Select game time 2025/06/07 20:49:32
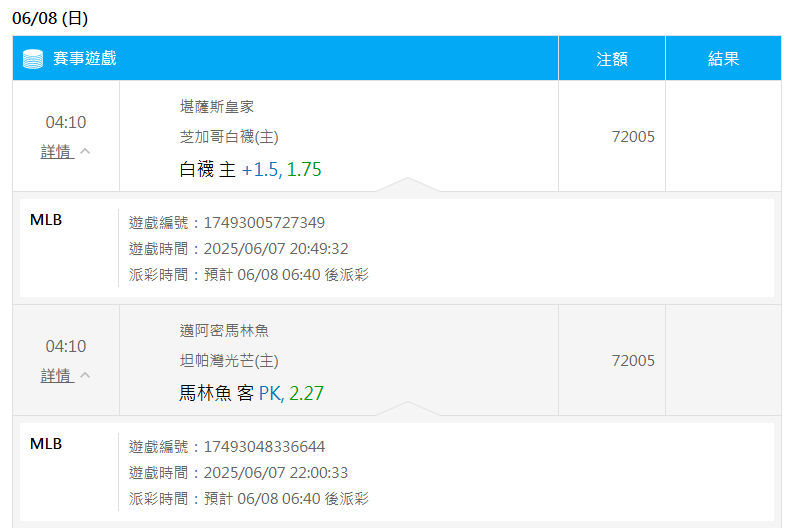This screenshot has width=789, height=528. click(276, 249)
